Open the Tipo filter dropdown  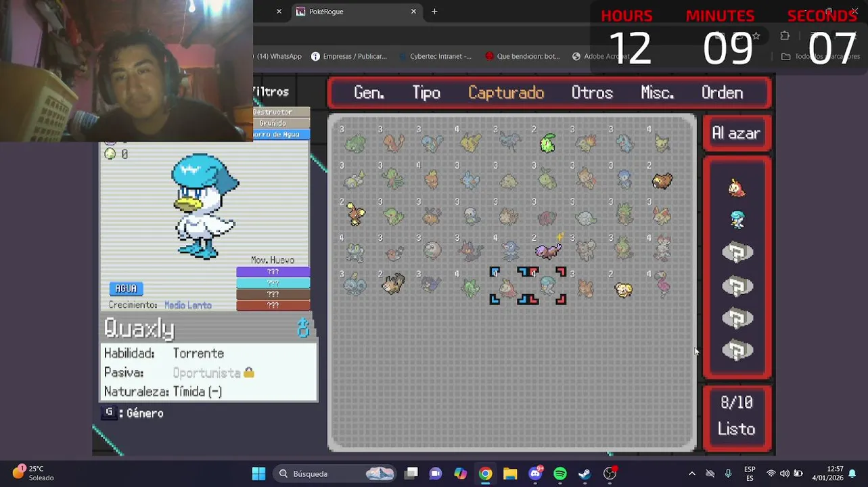[426, 93]
